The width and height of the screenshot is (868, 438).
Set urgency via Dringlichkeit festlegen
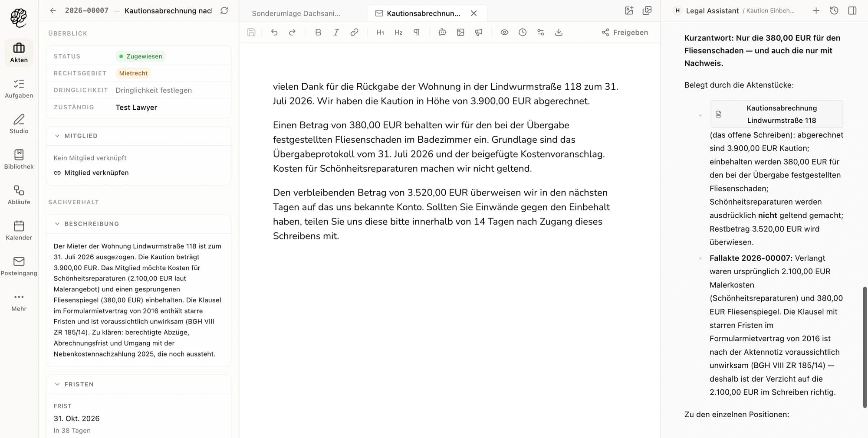pos(154,90)
